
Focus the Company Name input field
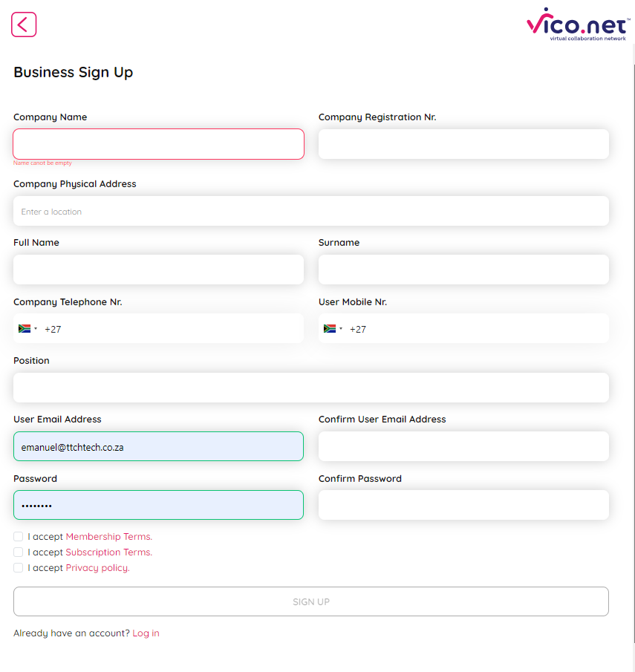tap(158, 144)
